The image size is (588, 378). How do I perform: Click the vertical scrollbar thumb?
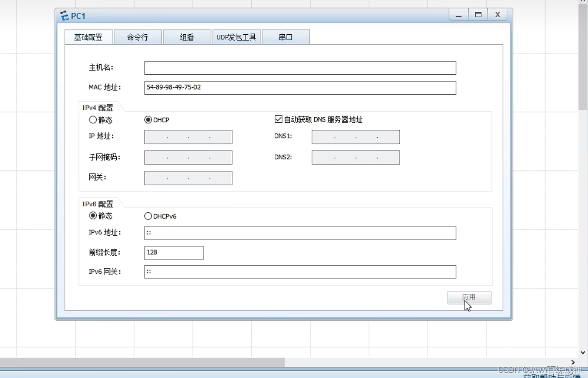click(583, 56)
